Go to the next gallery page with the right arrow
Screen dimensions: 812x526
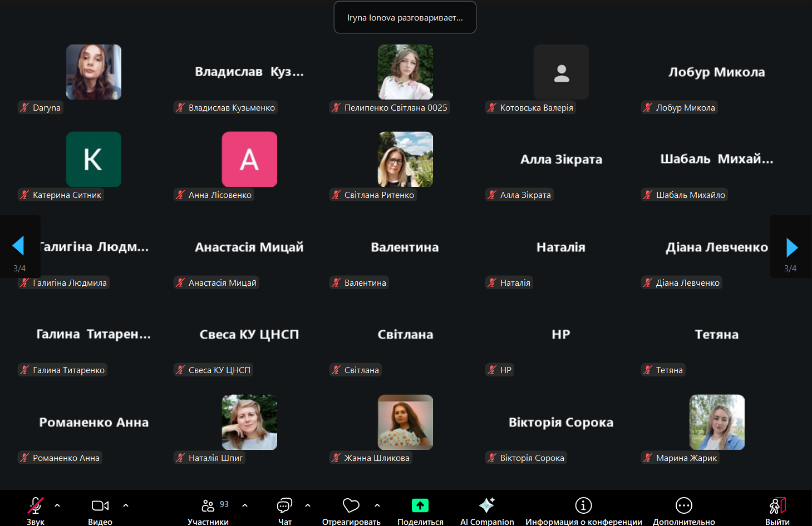tap(792, 247)
